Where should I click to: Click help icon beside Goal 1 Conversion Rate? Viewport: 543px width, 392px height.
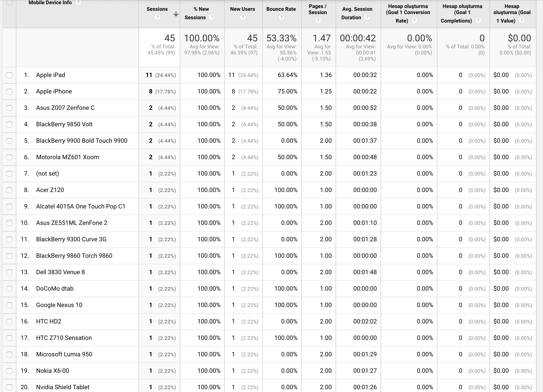[414, 21]
